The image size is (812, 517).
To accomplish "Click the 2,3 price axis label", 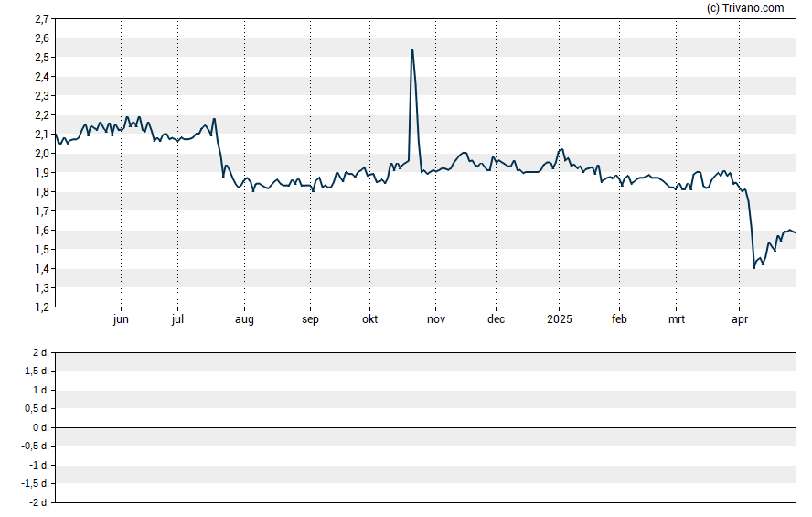I will pyautogui.click(x=42, y=96).
